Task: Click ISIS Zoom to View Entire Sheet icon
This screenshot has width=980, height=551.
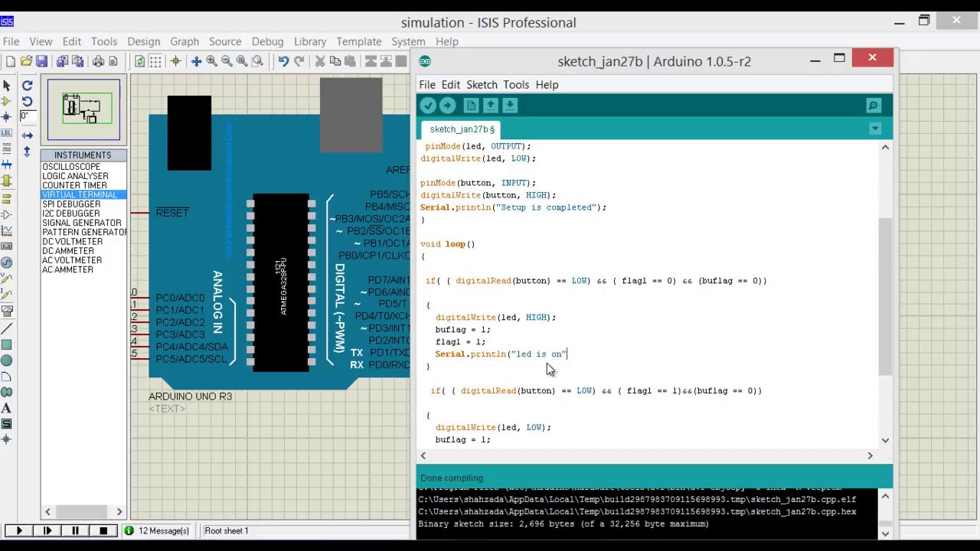Action: (x=242, y=61)
